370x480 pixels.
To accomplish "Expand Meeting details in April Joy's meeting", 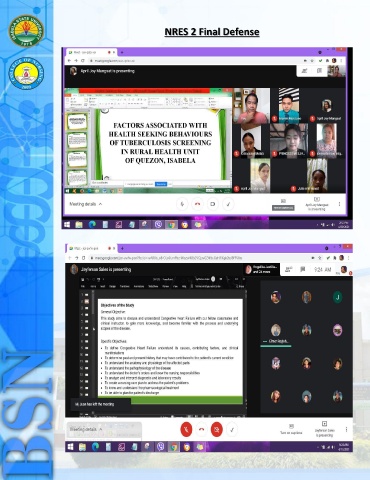I will [x=86, y=204].
